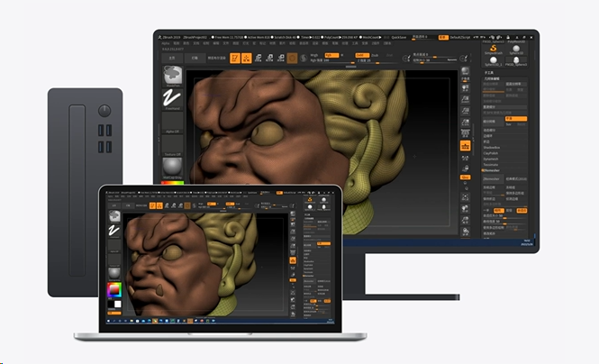Open Alpha menu in monitor menu bar
This screenshot has height=364, width=599.
(x=166, y=43)
